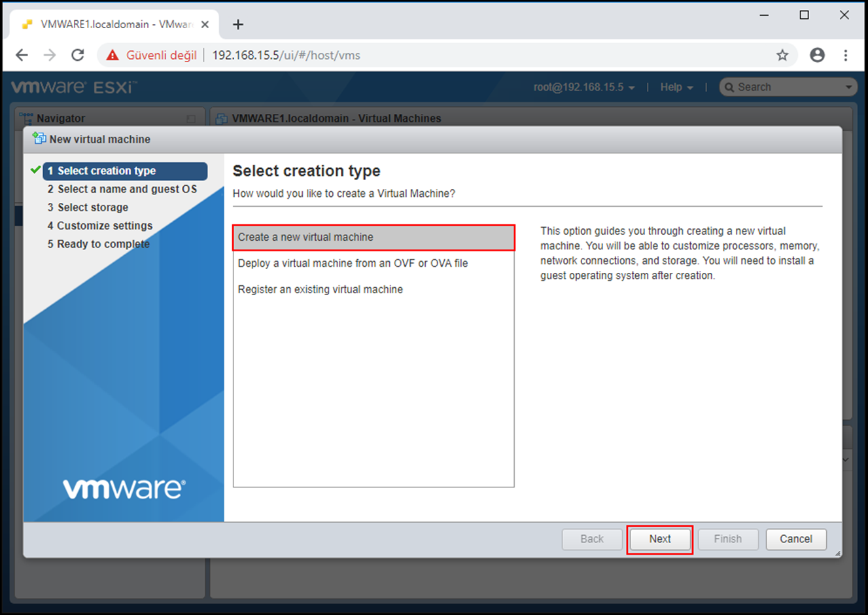Choose Deploy a virtual machine from OVF or OVA
Image resolution: width=868 pixels, height=615 pixels.
click(373, 263)
